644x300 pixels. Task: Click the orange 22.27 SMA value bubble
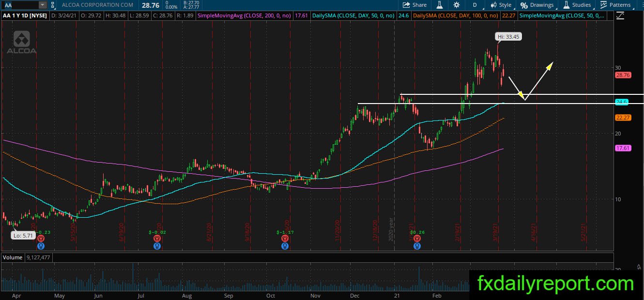pos(622,118)
